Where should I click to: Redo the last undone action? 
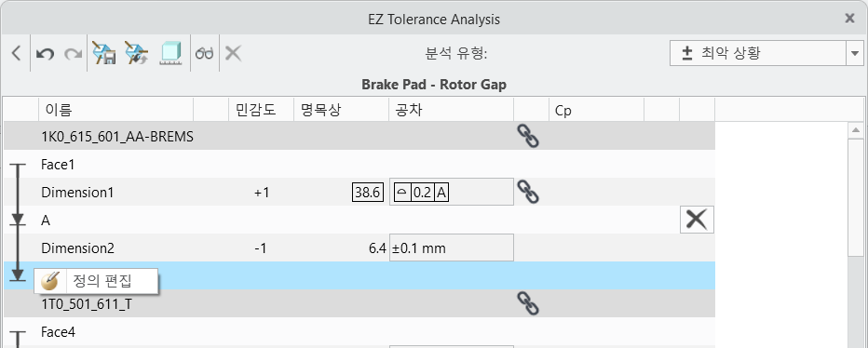[x=73, y=54]
